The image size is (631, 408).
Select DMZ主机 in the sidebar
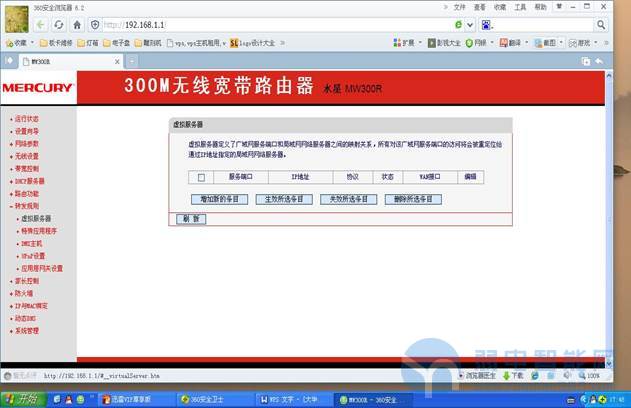32,243
